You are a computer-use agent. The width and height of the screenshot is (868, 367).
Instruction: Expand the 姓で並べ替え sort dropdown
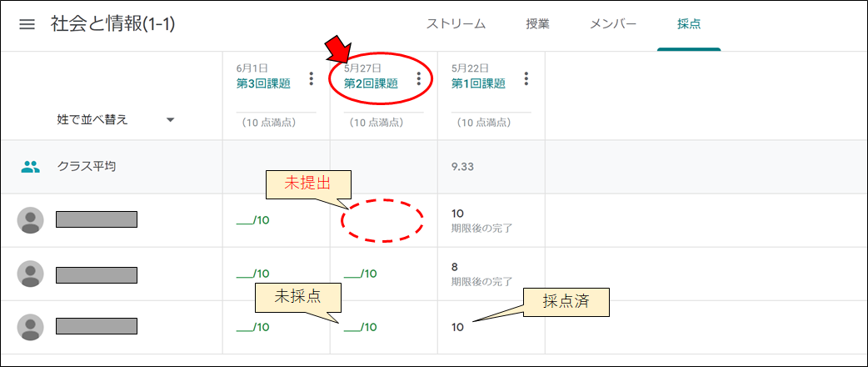tap(171, 120)
